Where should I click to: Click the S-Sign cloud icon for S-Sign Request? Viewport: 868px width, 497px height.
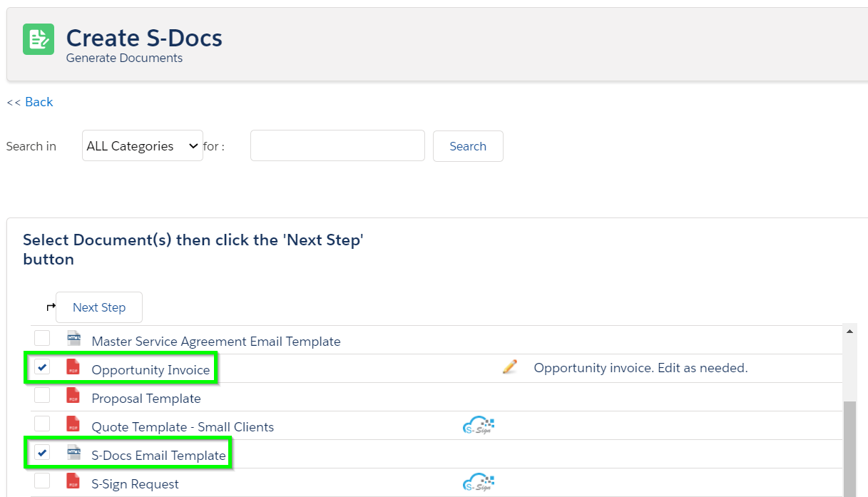tap(479, 483)
